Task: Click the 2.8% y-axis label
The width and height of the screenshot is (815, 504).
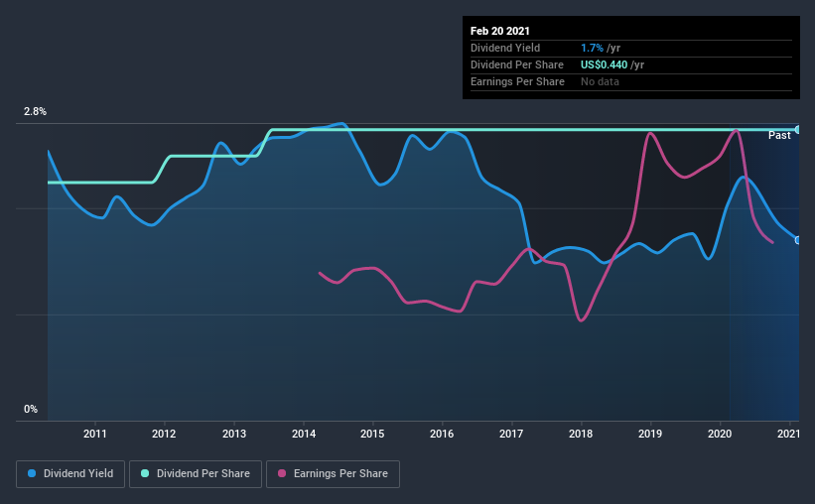Action: coord(35,112)
